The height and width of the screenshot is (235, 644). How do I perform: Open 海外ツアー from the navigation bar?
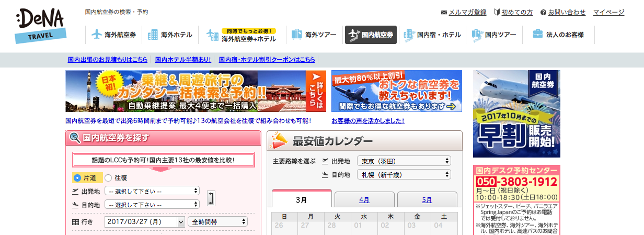click(314, 35)
